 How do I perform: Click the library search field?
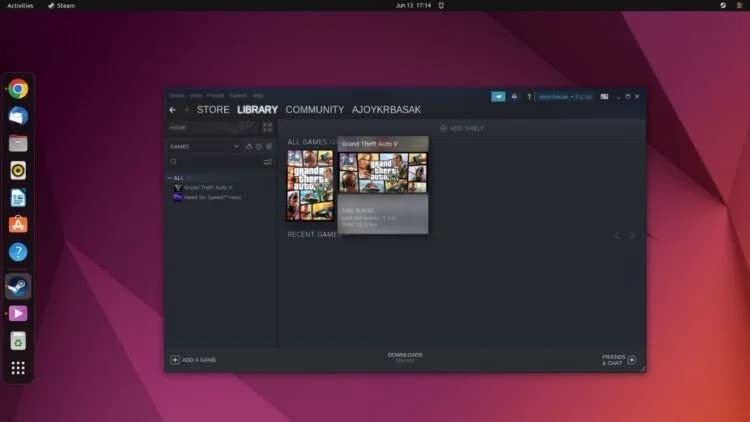tap(215, 162)
